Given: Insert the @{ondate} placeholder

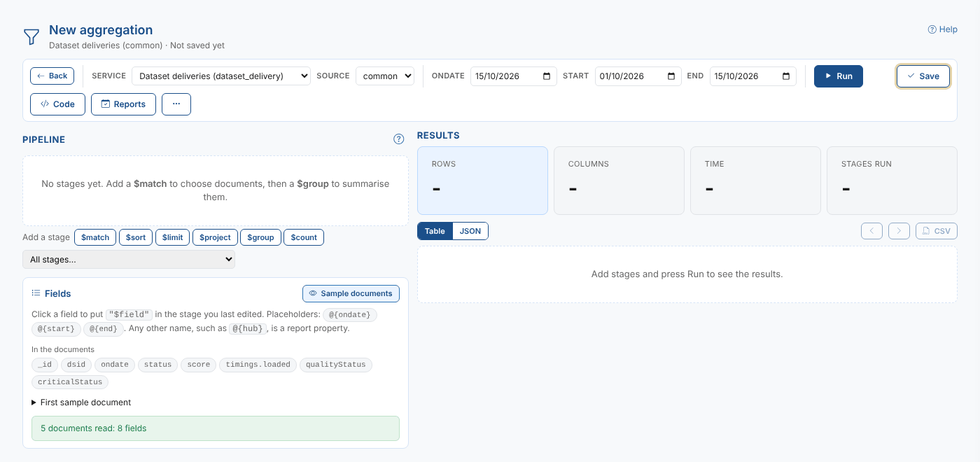Looking at the screenshot, I should click(350, 315).
